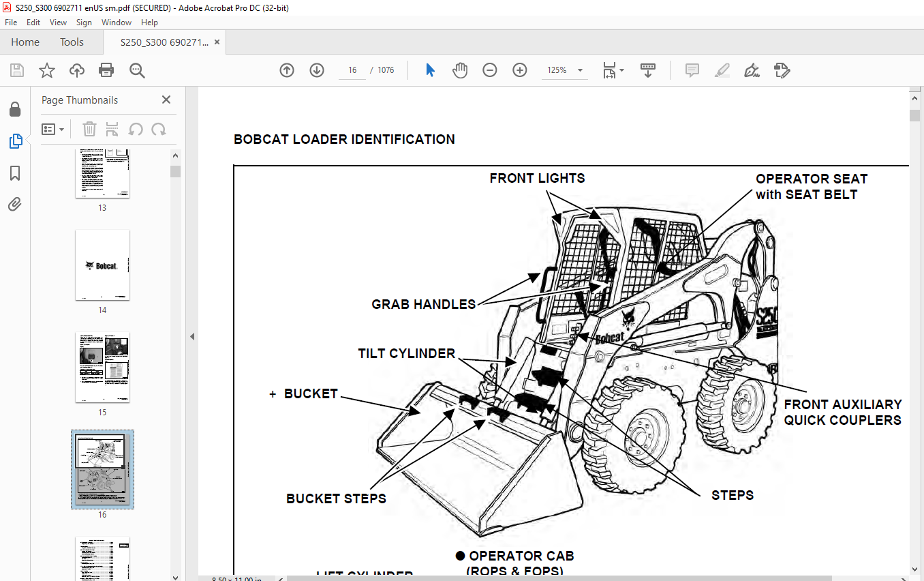Click the insert page break thumbnails icon

112,129
